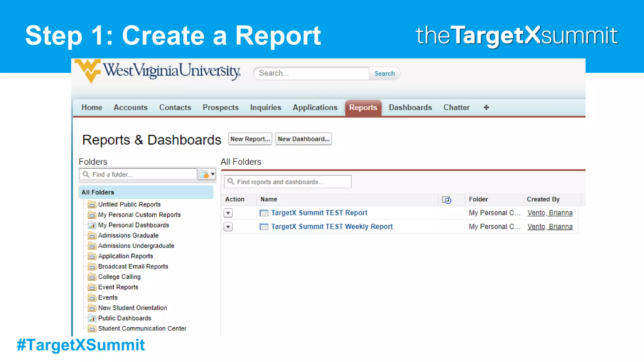Open the Accounts tab
This screenshot has width=644, height=362.
coord(130,107)
